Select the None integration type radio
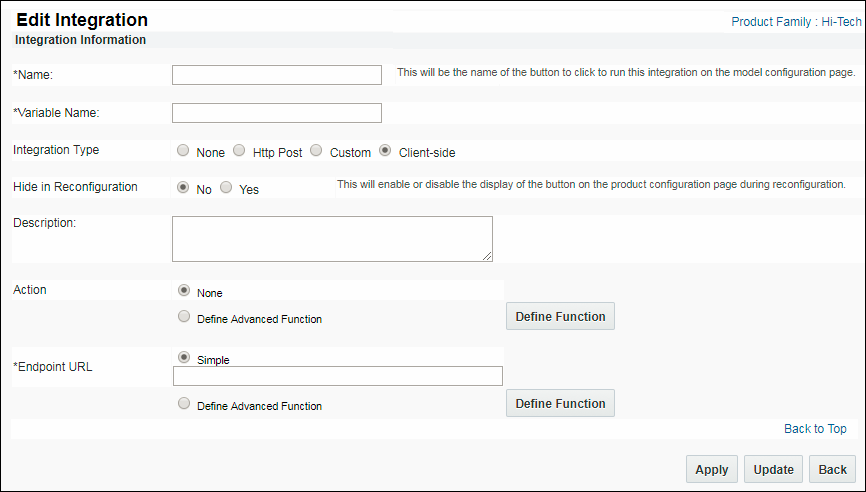The height and width of the screenshot is (492, 866). point(183,150)
